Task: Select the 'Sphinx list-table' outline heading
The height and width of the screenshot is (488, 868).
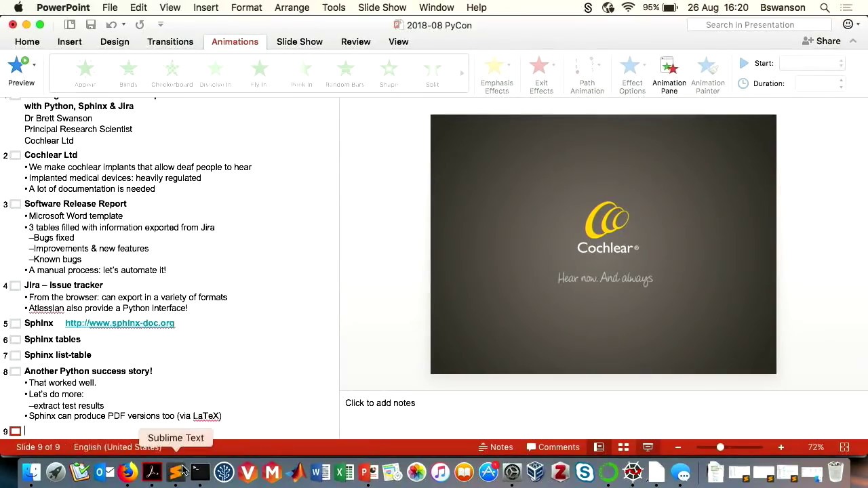Action: click(58, 355)
